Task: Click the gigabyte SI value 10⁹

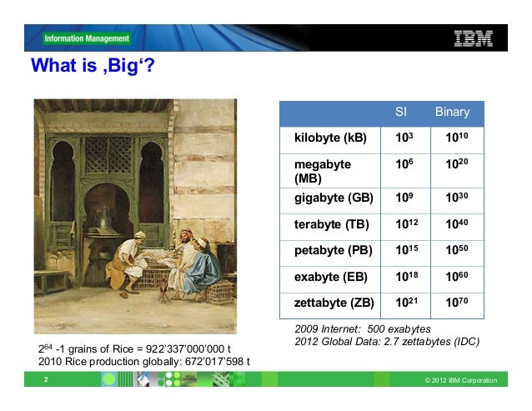Action: (404, 197)
